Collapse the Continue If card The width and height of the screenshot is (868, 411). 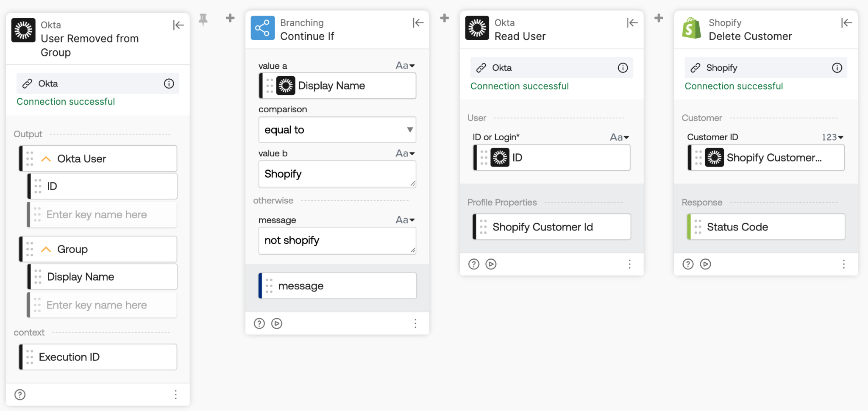tap(418, 23)
